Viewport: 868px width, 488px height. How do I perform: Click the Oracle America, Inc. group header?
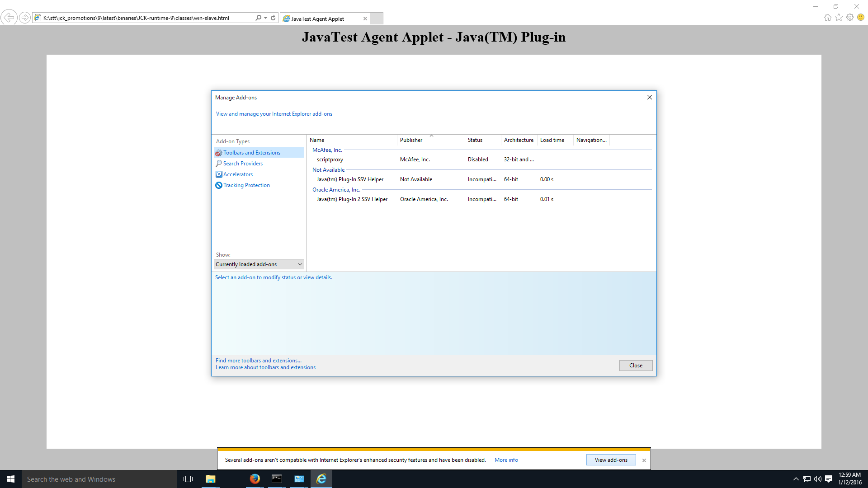pos(336,190)
